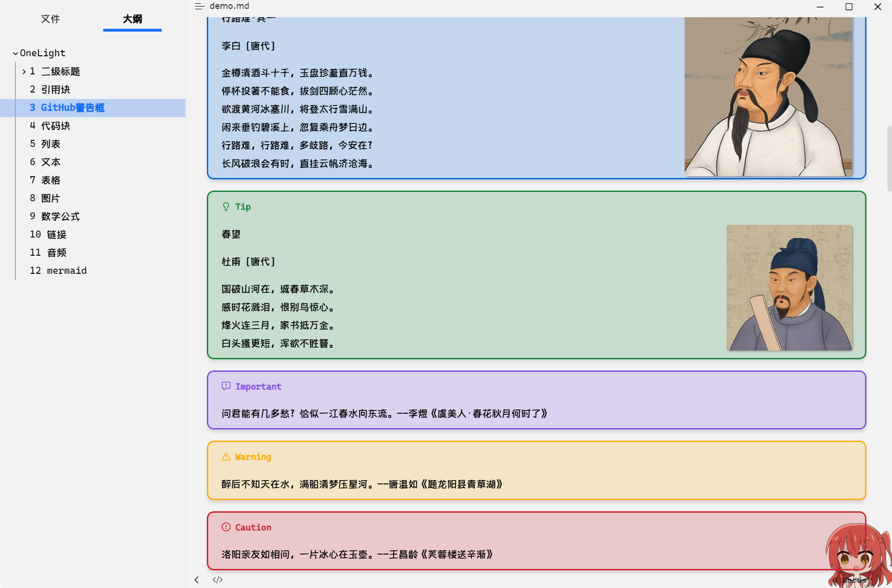892x588 pixels.
Task: Jump to 7 表格 section
Action: [x=45, y=180]
